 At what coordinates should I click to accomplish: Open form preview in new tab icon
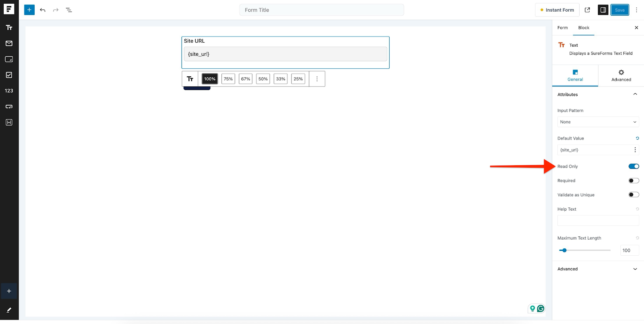pos(587,10)
